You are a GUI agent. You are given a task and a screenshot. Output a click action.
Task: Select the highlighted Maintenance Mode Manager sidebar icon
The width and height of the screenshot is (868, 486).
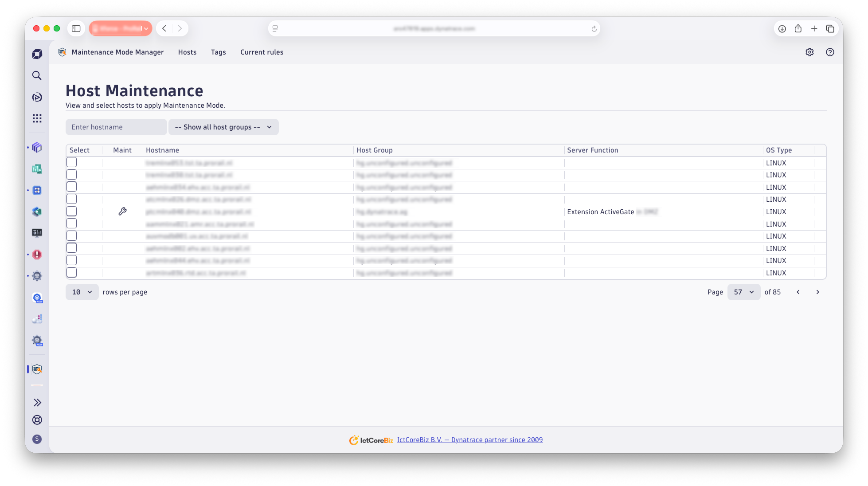tap(37, 369)
